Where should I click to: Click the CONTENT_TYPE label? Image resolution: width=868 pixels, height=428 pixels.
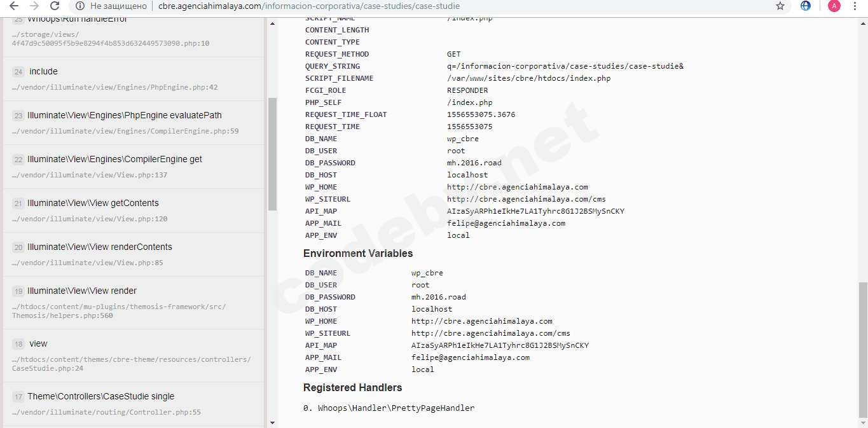pos(333,43)
